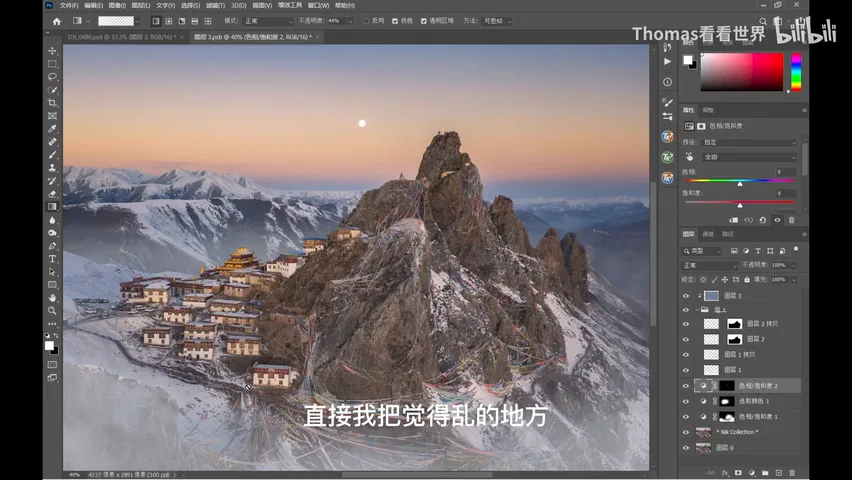Hide the 组 1 group
852x480 pixels.
[686, 310]
